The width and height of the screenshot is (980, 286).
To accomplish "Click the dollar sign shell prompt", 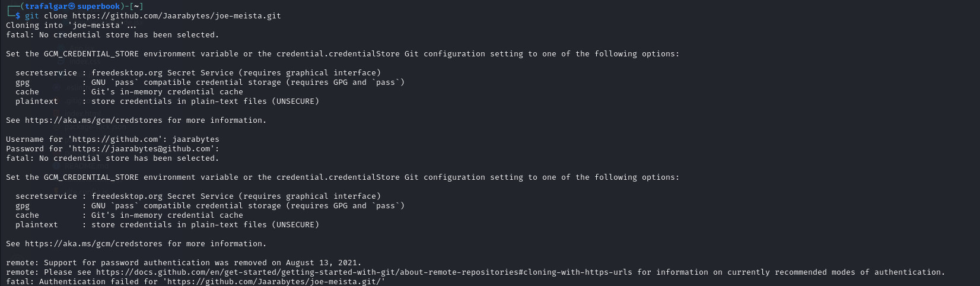I will pos(18,16).
